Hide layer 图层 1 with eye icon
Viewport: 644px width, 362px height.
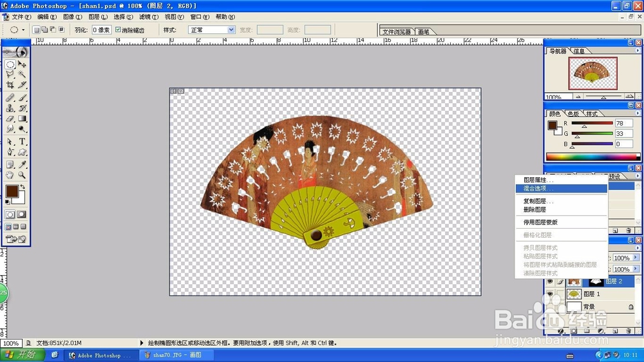[x=549, y=294]
